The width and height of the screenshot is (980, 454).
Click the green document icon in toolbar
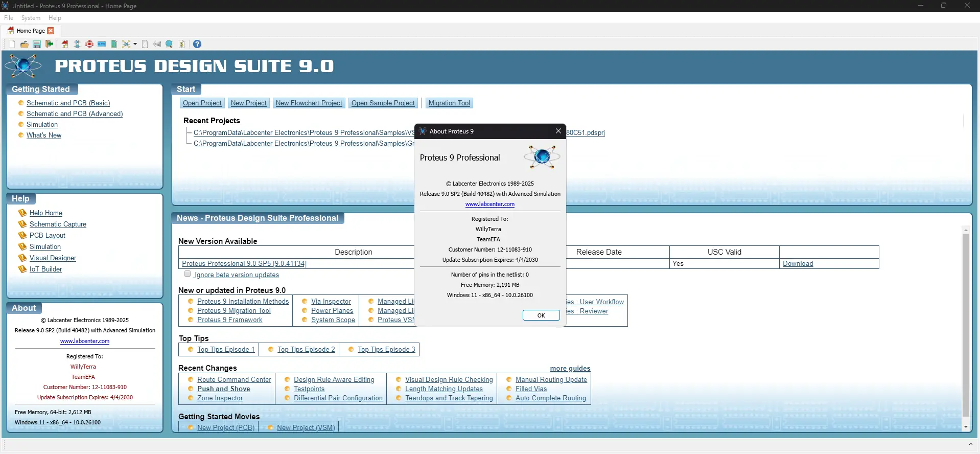(x=114, y=44)
